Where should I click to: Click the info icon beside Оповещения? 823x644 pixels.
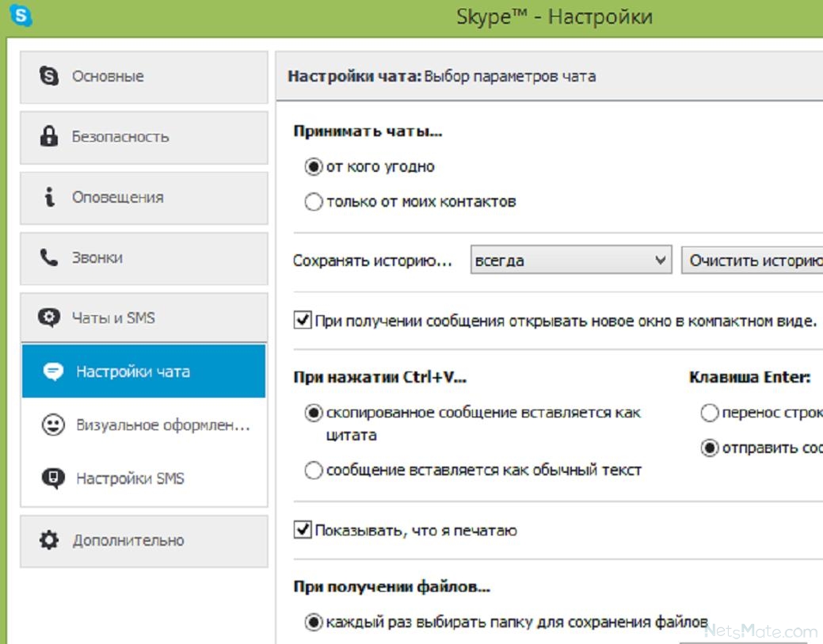coord(49,196)
